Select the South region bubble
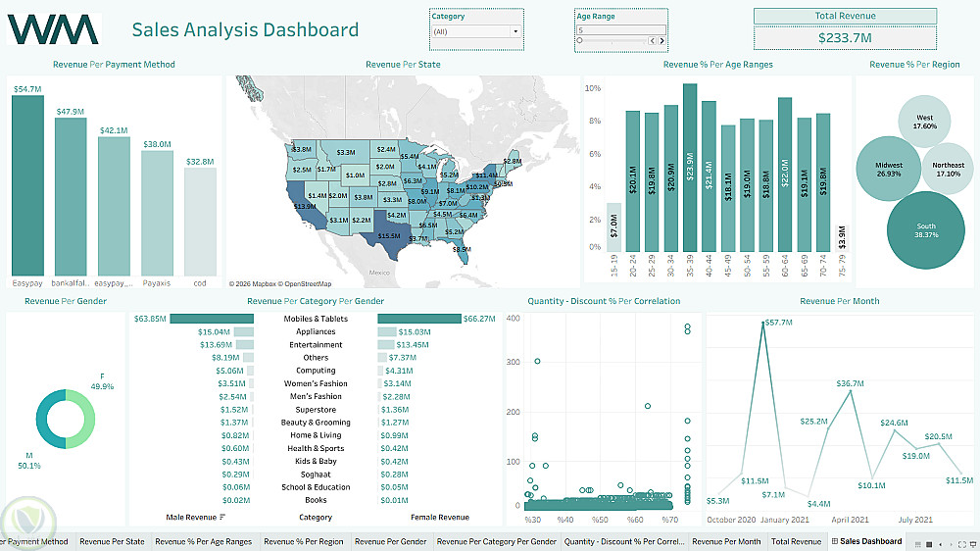980x551 pixels. click(x=926, y=230)
